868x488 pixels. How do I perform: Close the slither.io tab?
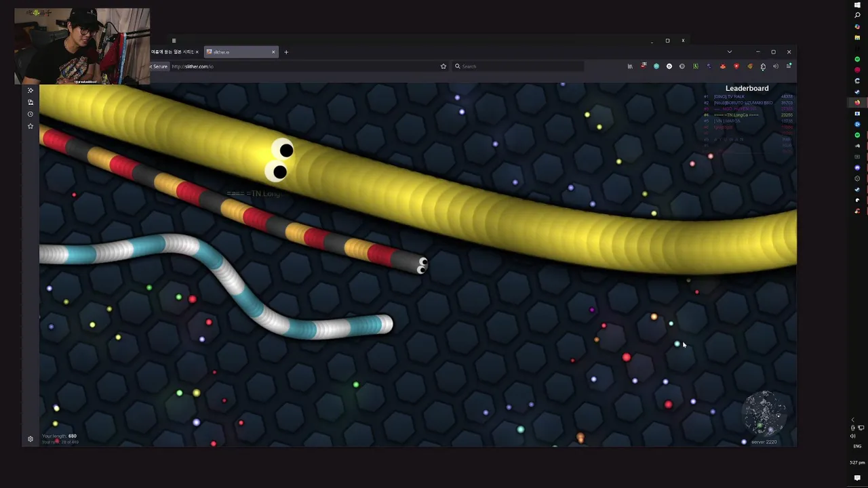pyautogui.click(x=273, y=52)
